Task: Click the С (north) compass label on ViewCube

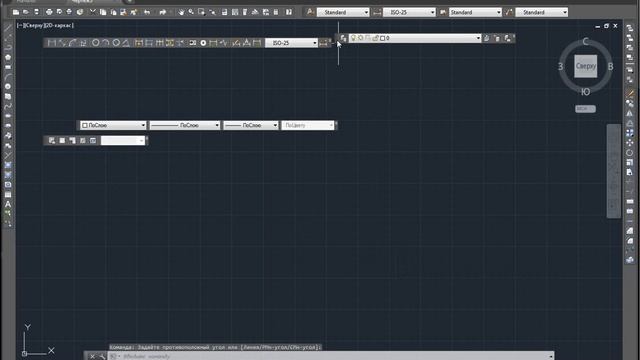Action: [585, 42]
